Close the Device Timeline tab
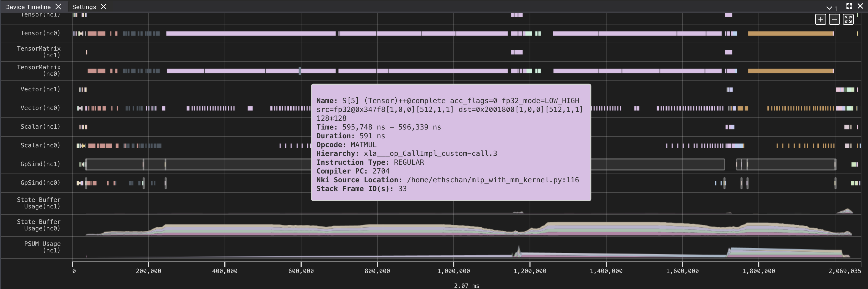 point(58,6)
